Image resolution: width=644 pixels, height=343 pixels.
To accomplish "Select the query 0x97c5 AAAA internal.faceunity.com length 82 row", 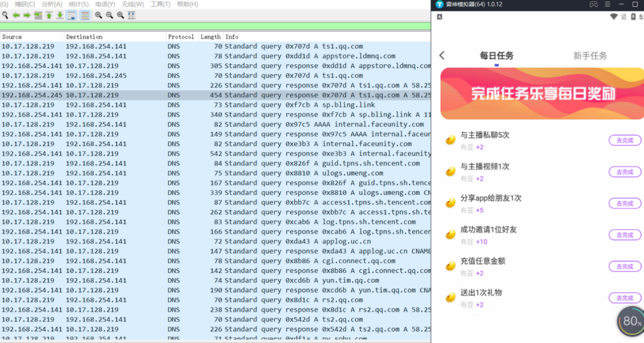I will [215, 124].
